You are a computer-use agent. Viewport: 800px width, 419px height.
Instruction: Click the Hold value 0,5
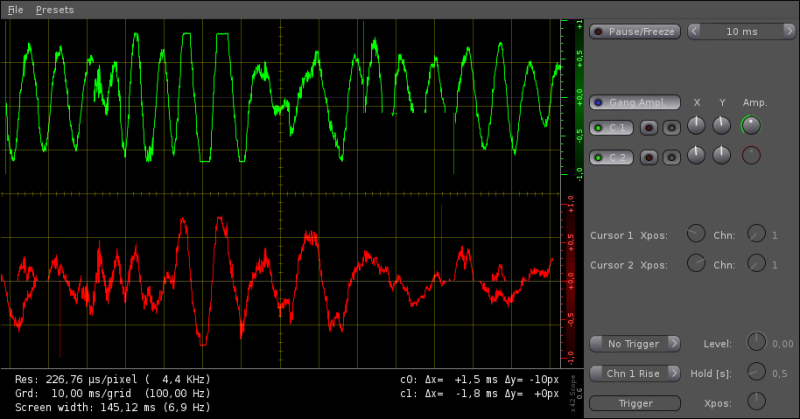780,374
